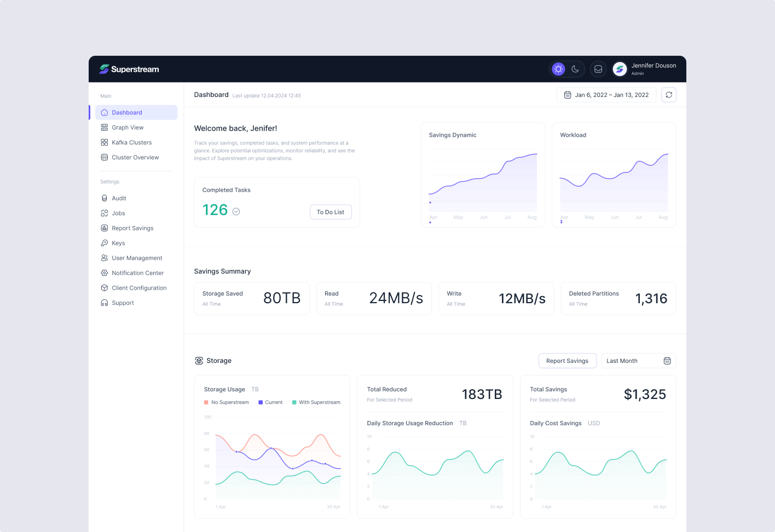The image size is (775, 532).
Task: Switch to light mode sun icon
Action: pyautogui.click(x=558, y=69)
